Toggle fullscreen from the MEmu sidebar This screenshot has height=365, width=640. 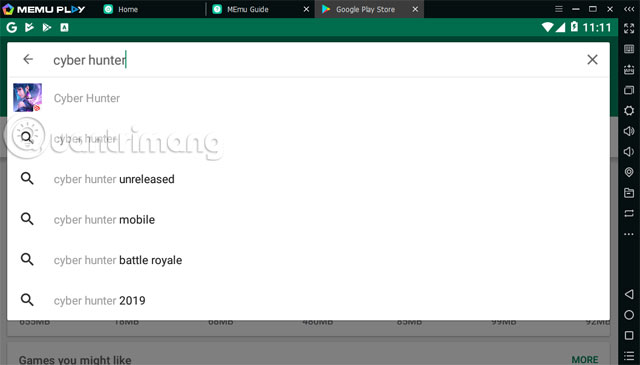click(629, 28)
